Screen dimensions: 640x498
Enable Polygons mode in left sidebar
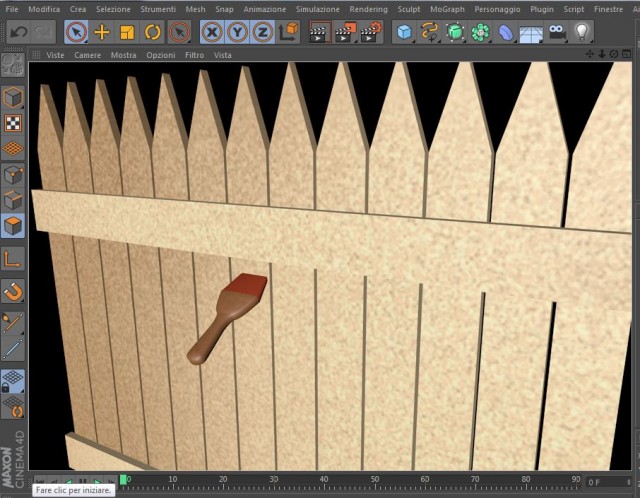tap(13, 226)
